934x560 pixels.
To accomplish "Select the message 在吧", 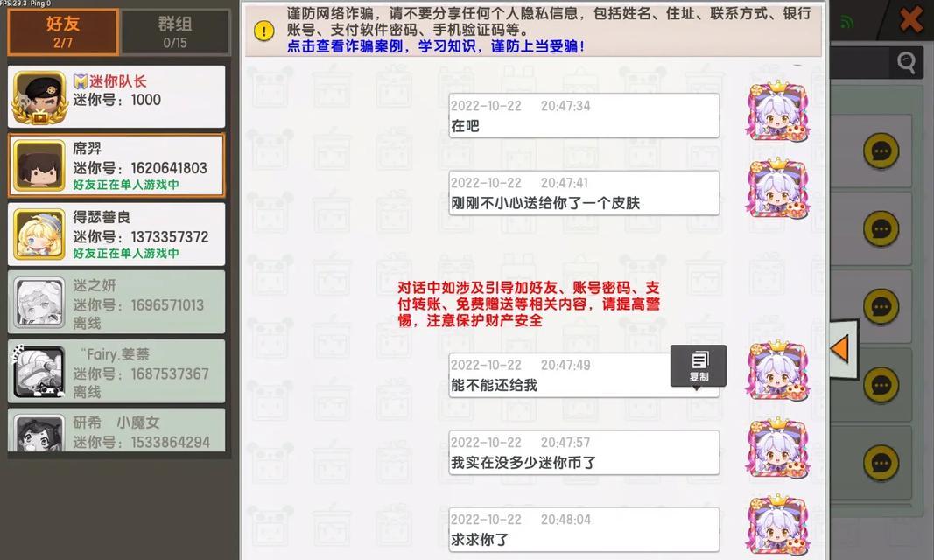I will 584,115.
